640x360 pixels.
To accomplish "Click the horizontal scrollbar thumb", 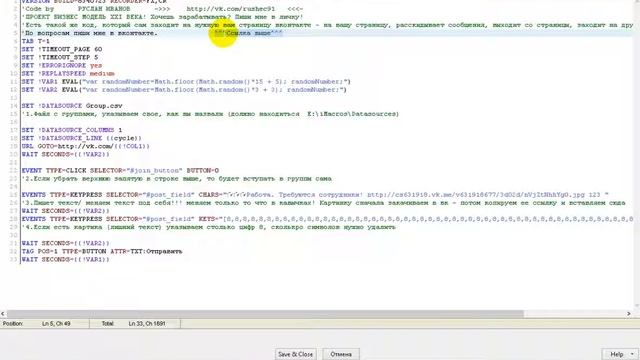I will 265,313.
